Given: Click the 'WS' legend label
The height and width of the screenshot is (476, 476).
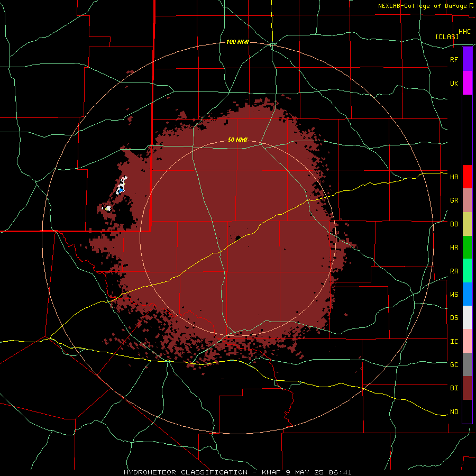Looking at the screenshot, I should [x=454, y=295].
